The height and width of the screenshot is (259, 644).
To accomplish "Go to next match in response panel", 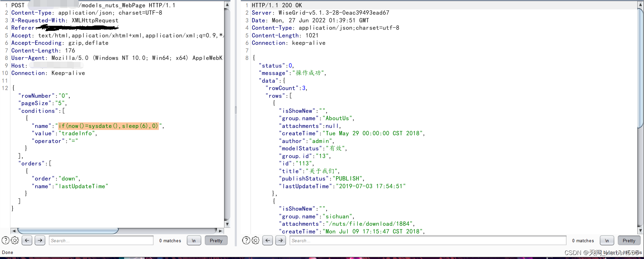I will pyautogui.click(x=280, y=240).
